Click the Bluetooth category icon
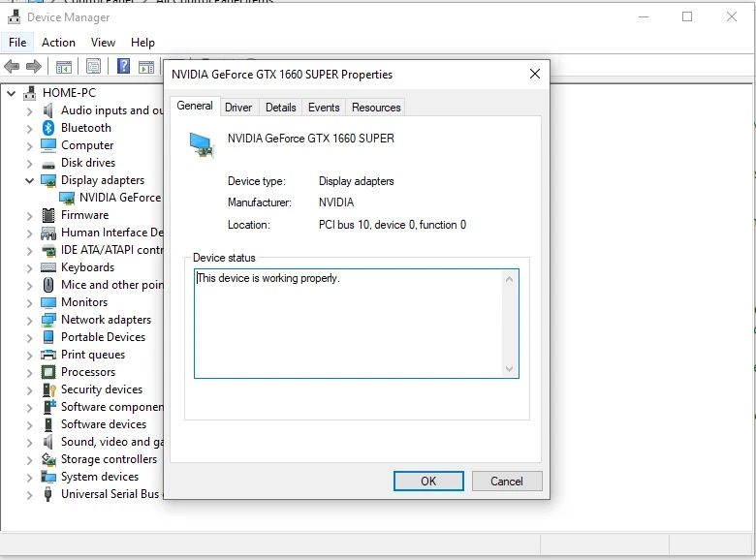The height and width of the screenshot is (560, 756). (48, 128)
